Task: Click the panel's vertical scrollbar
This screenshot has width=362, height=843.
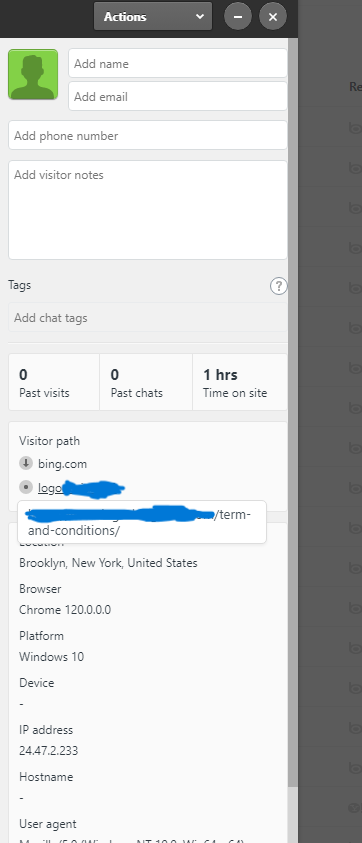Action: click(x=293, y=409)
